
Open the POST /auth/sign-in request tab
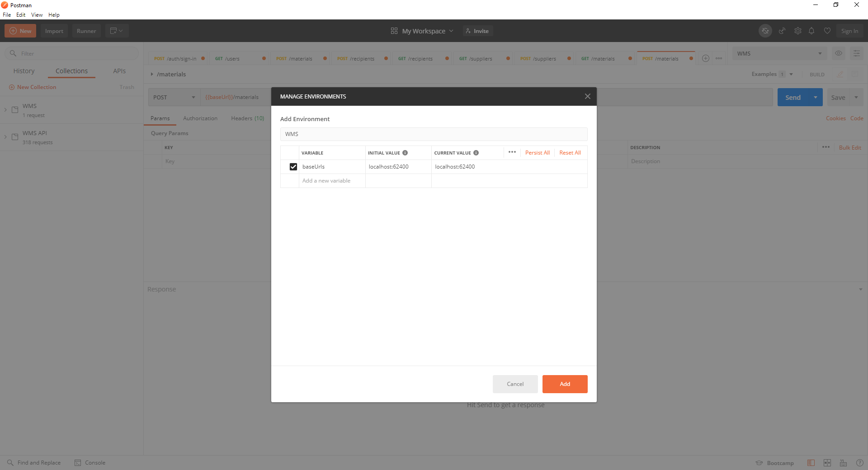click(179, 58)
